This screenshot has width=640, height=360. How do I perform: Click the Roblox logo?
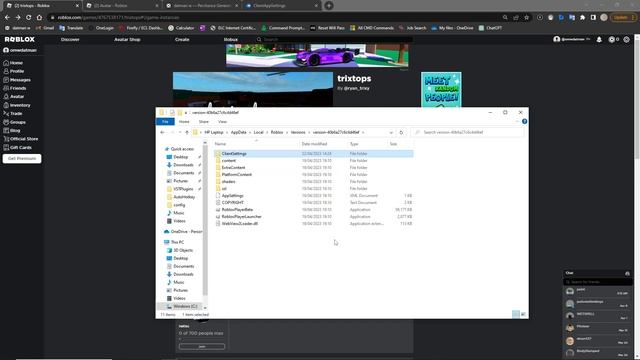coord(20,39)
